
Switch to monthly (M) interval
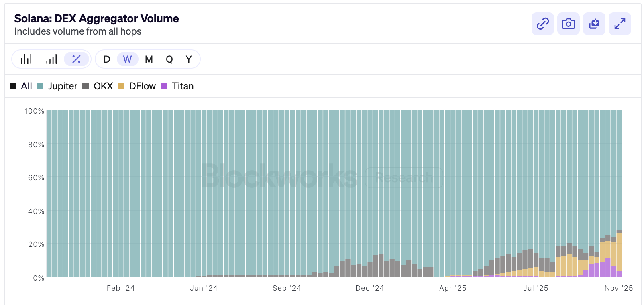tap(149, 59)
